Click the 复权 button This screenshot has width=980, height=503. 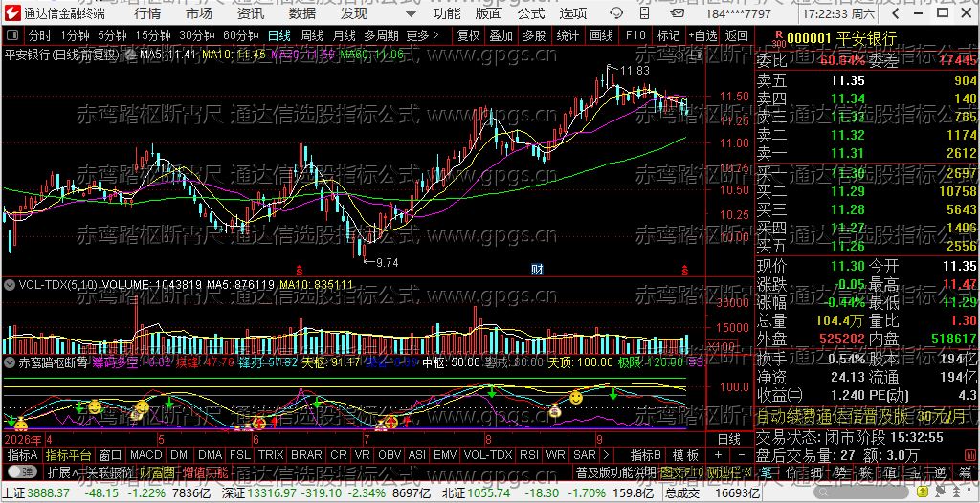(x=468, y=35)
